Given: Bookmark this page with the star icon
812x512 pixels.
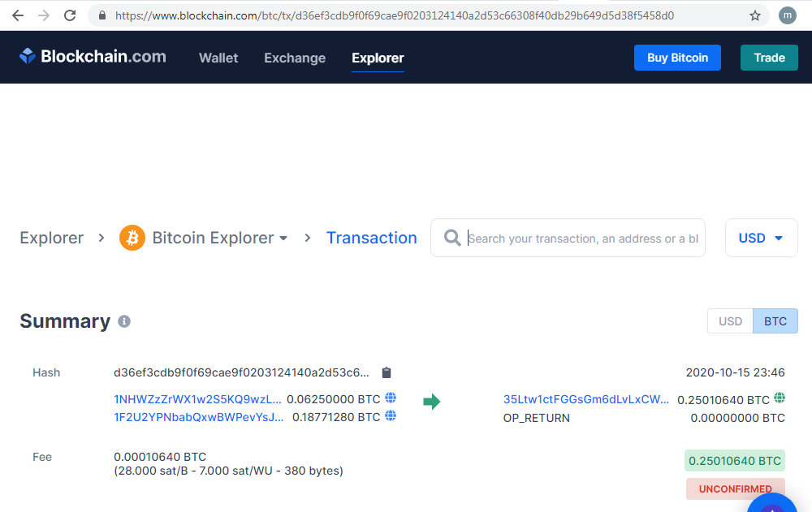Looking at the screenshot, I should 755,15.
